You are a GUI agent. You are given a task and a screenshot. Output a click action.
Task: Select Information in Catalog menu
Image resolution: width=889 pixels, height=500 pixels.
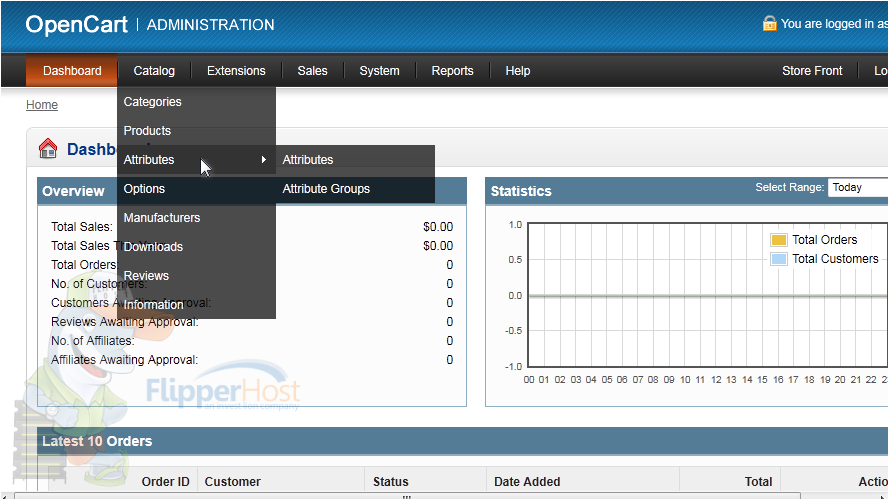[196, 304]
